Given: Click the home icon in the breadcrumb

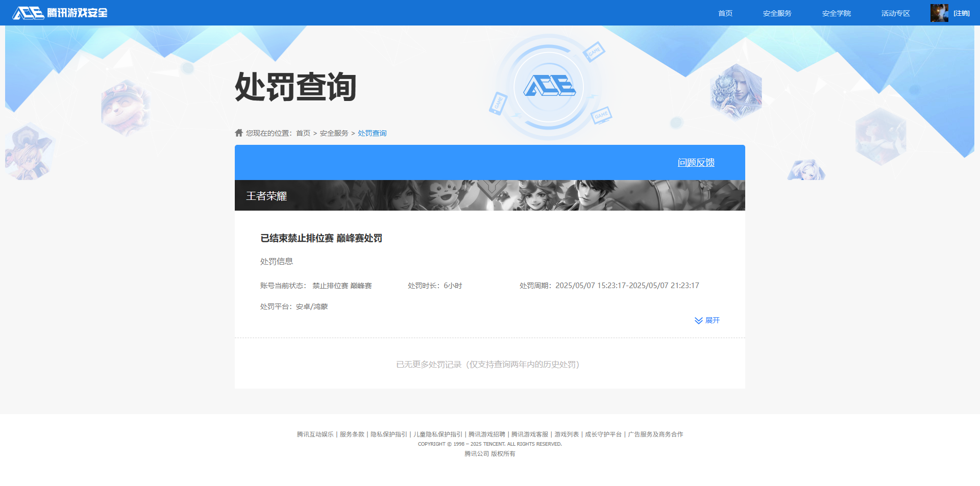Looking at the screenshot, I should click(239, 133).
